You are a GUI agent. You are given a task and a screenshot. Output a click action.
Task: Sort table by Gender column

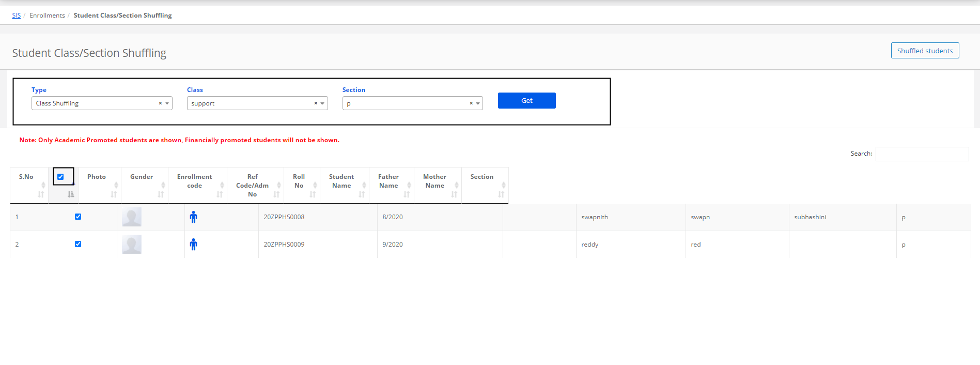(x=145, y=185)
